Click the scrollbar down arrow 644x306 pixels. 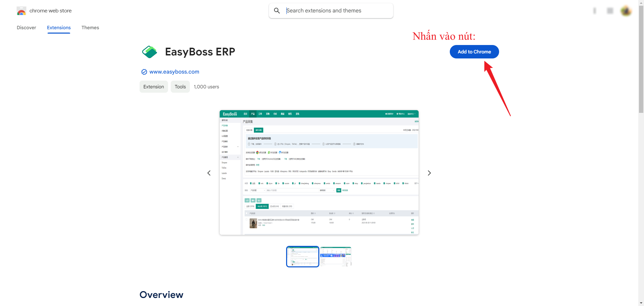tap(641, 303)
